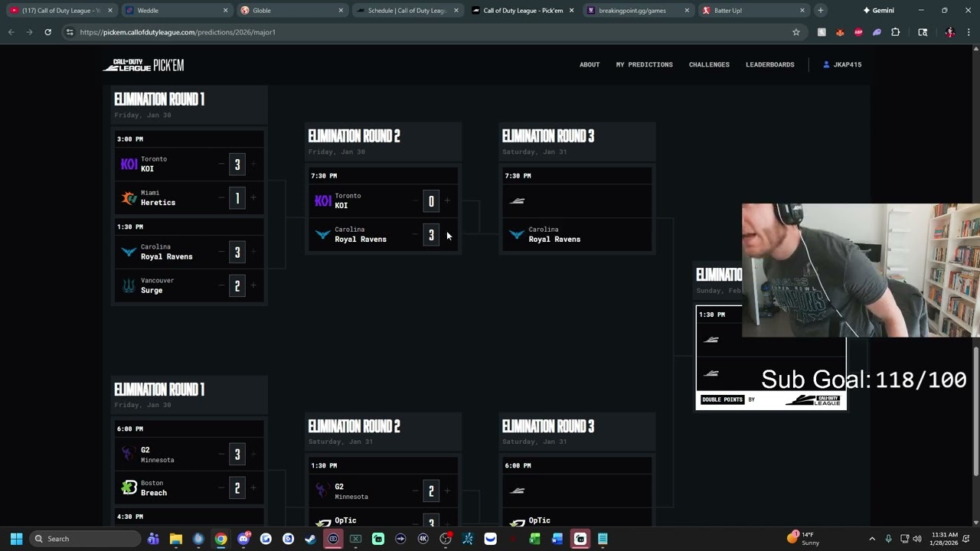This screenshot has width=980, height=551.
Task: Open Microsoft Teams from the taskbar
Action: pos(153,539)
